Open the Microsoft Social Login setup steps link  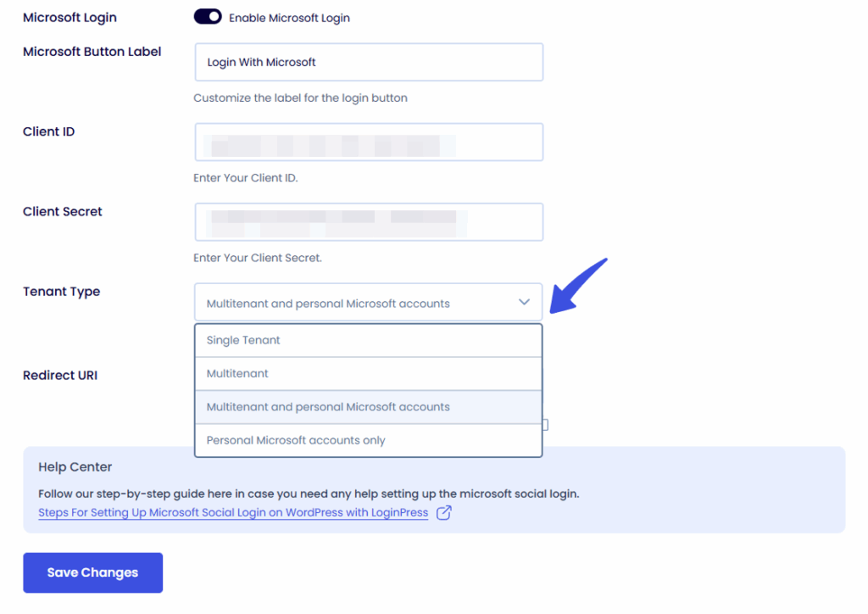pos(233,512)
